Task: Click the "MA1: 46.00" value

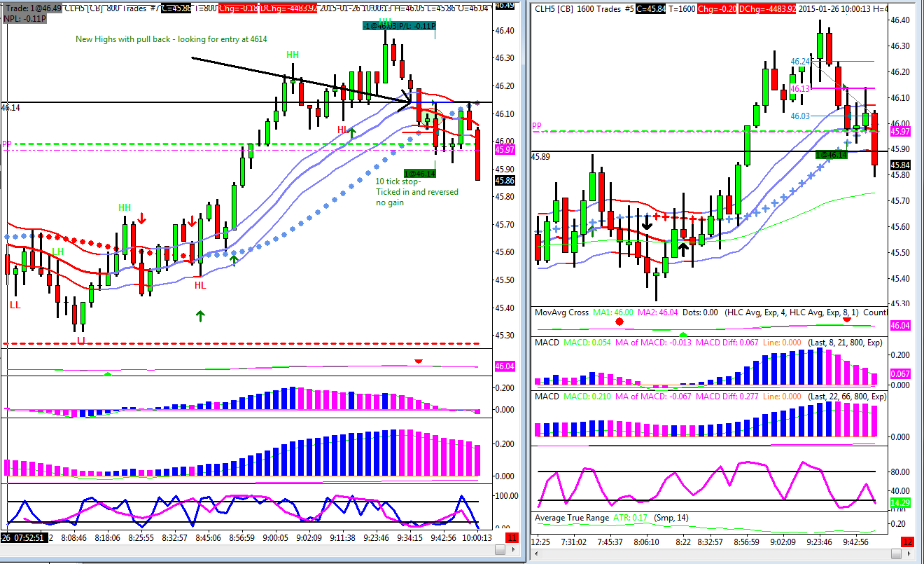Action: [x=614, y=311]
